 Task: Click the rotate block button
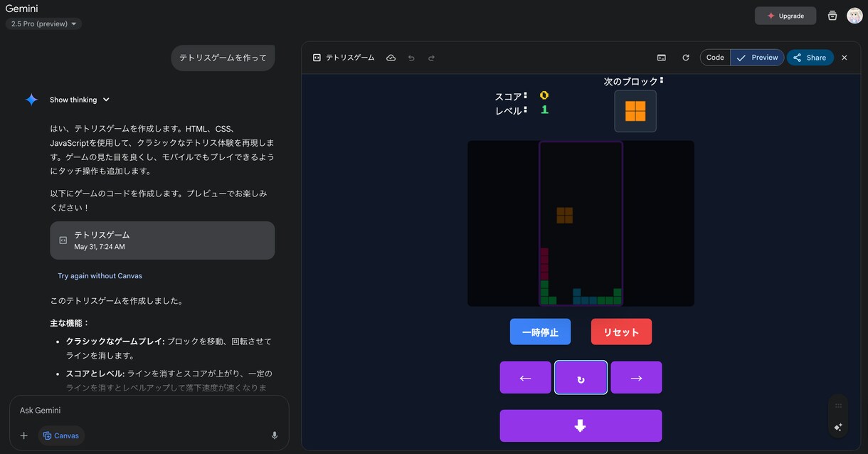click(x=581, y=378)
